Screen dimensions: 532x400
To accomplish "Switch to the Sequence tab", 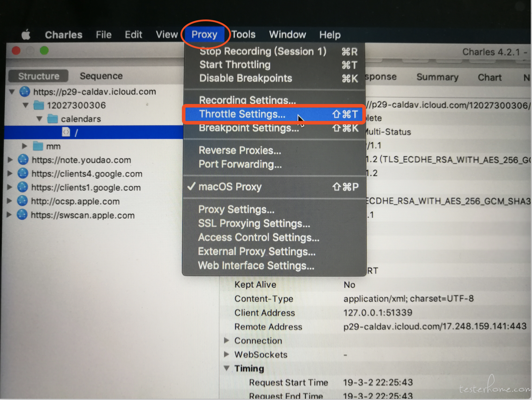I will (x=101, y=76).
